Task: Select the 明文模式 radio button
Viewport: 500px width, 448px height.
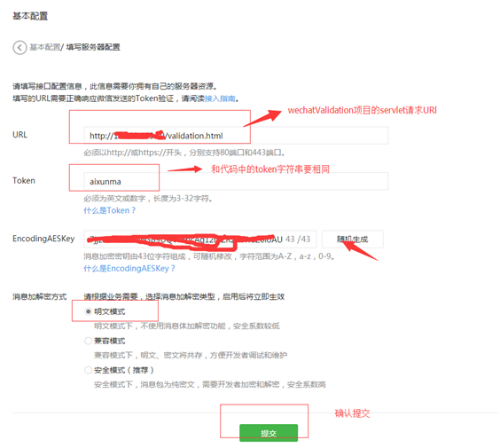Action: pos(89,311)
